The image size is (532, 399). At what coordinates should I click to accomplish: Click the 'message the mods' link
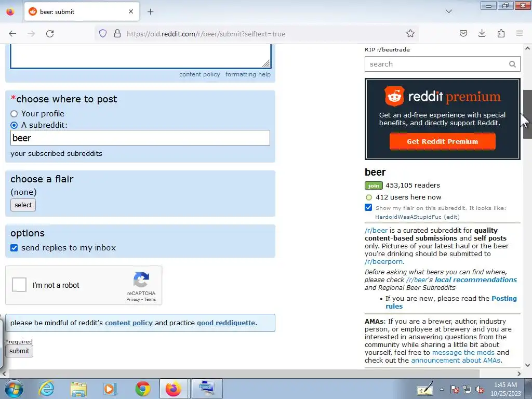(x=463, y=353)
